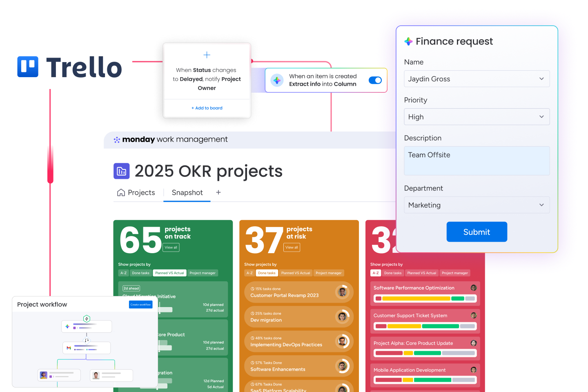The image size is (588, 392).
Task: Add a new view with plus icon
Action: click(218, 192)
